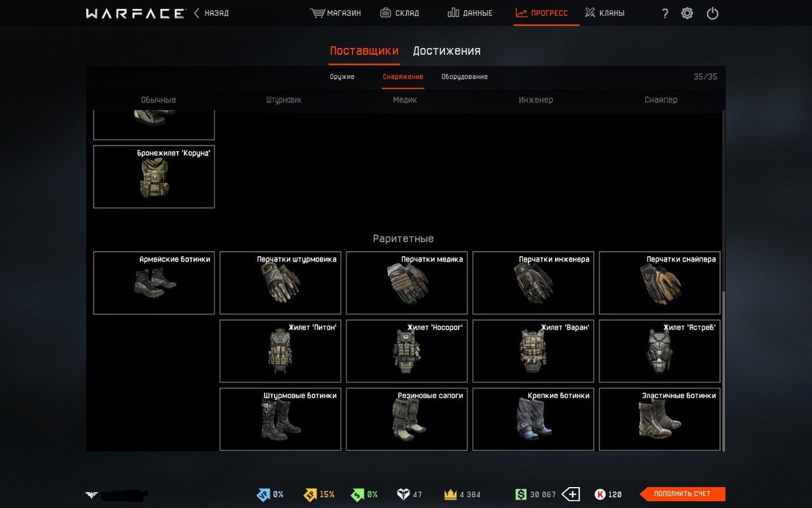Open the Кланы clans menu

(605, 13)
